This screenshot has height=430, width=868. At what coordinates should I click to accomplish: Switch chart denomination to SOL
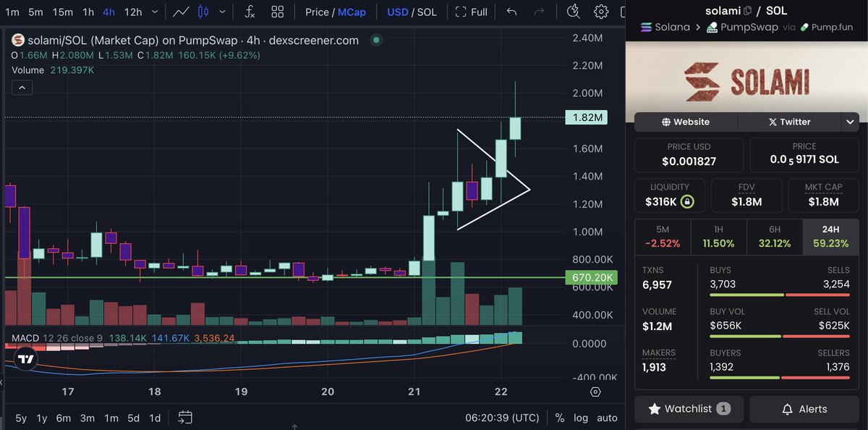tap(426, 12)
